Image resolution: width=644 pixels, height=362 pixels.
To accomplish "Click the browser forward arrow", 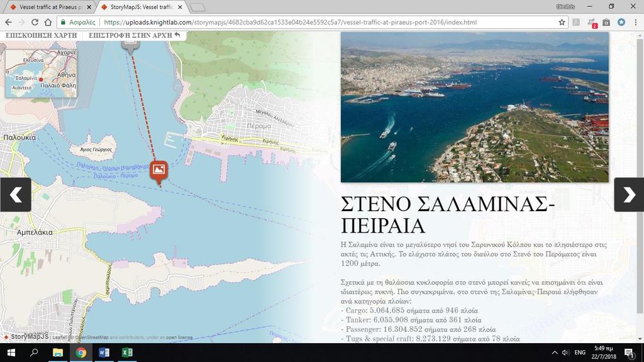I will (x=21, y=22).
